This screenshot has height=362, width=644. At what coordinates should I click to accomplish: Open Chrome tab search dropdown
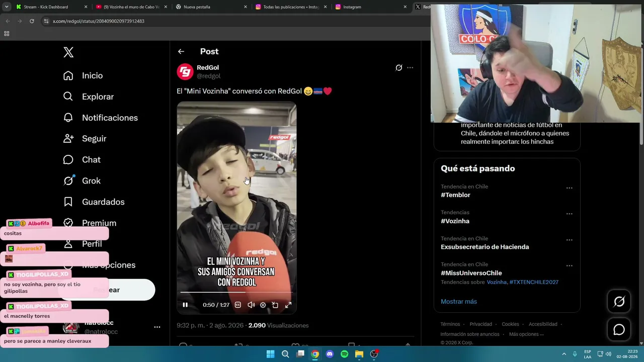[7, 7]
